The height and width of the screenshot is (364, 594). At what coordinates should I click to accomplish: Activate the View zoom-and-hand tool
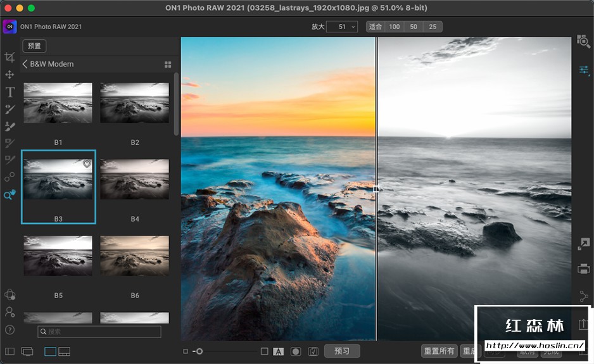[x=9, y=194]
